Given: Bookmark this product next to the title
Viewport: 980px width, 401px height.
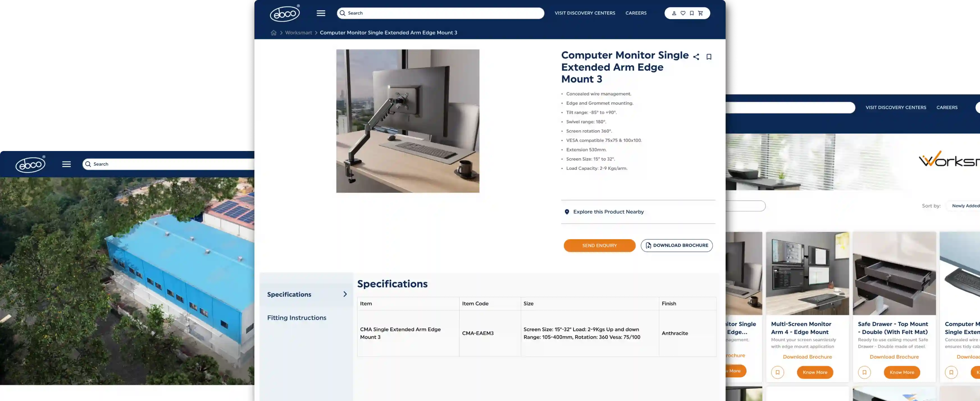Looking at the screenshot, I should tap(708, 57).
